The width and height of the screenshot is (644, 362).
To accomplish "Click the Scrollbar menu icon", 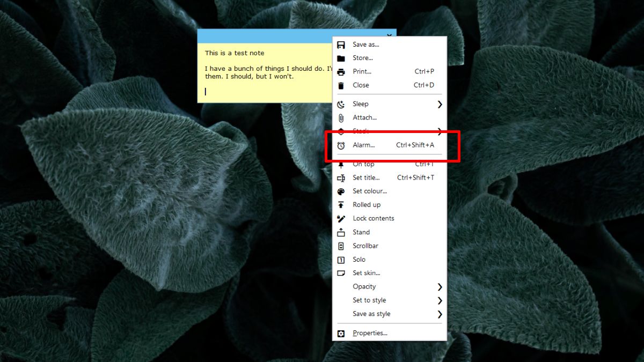I will [x=341, y=246].
